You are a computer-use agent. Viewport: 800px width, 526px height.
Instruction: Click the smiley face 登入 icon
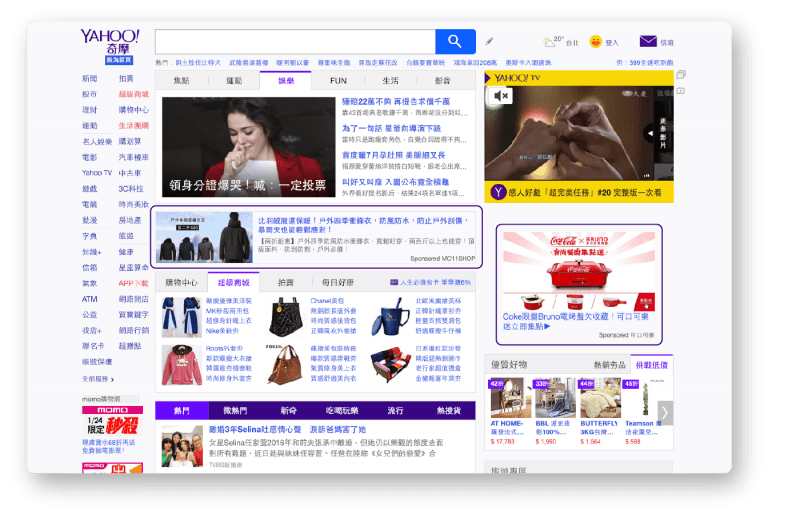(x=596, y=42)
